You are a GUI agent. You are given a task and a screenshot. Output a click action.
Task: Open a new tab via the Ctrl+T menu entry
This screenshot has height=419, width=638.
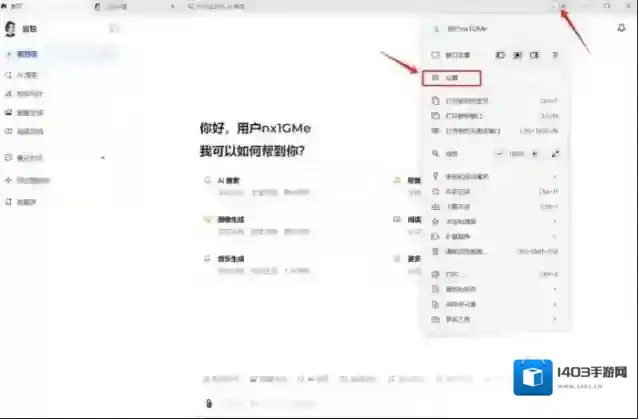[494, 101]
